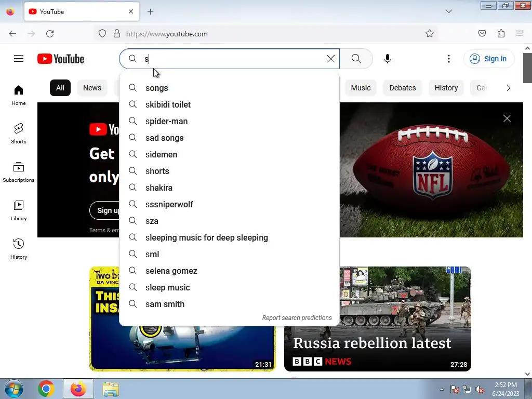The height and width of the screenshot is (399, 532).
Task: Select the All filter chip
Action: click(60, 88)
